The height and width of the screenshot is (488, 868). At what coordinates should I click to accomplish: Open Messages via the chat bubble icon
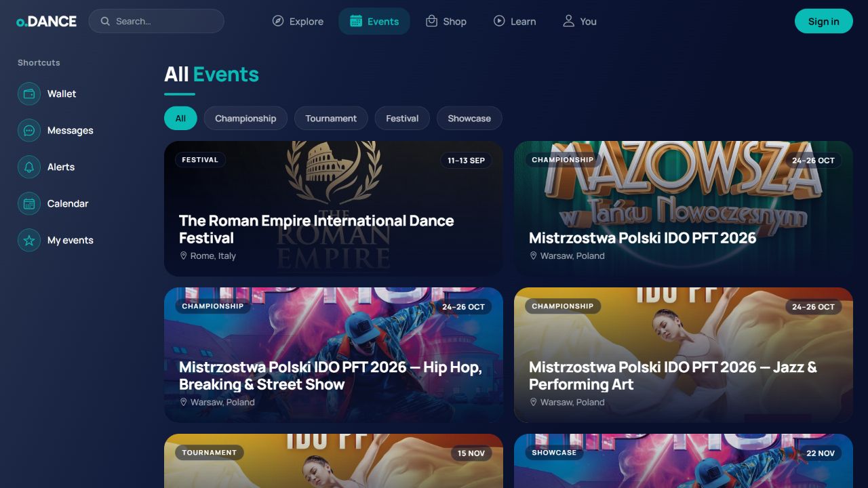point(29,130)
